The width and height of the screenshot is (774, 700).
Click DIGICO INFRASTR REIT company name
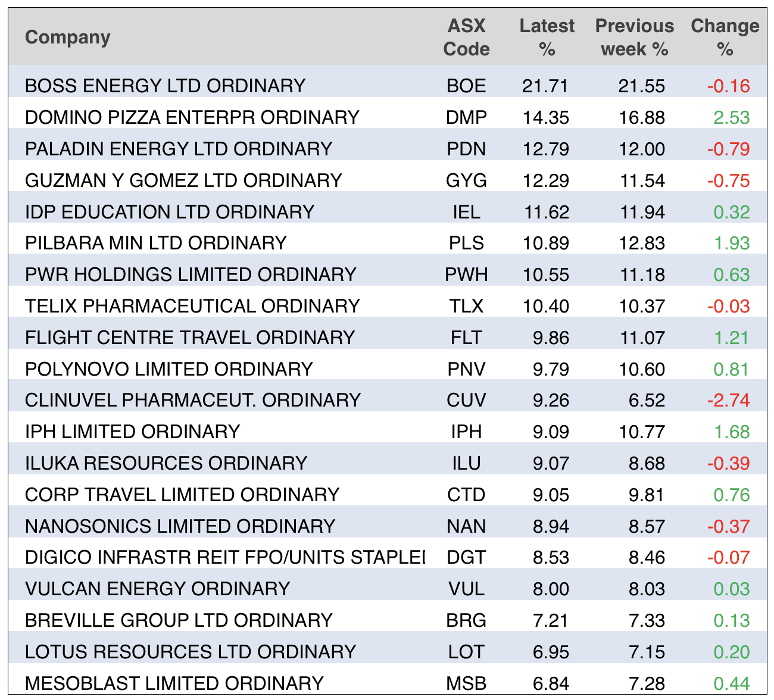pyautogui.click(x=224, y=557)
